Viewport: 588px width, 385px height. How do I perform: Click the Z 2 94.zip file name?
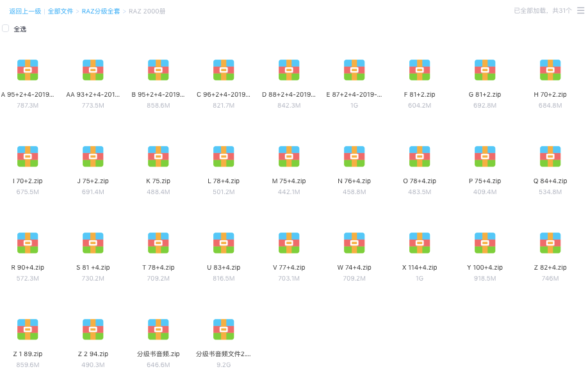point(93,354)
